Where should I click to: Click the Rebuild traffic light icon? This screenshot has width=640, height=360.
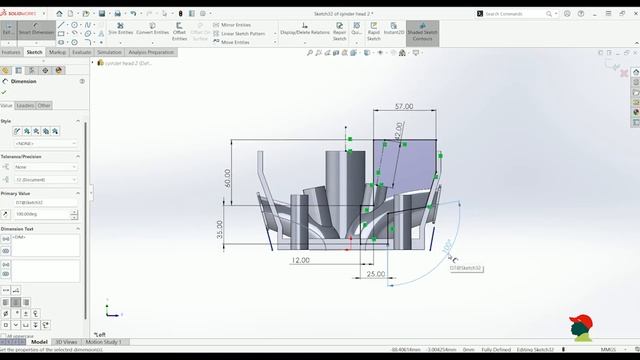point(180,13)
